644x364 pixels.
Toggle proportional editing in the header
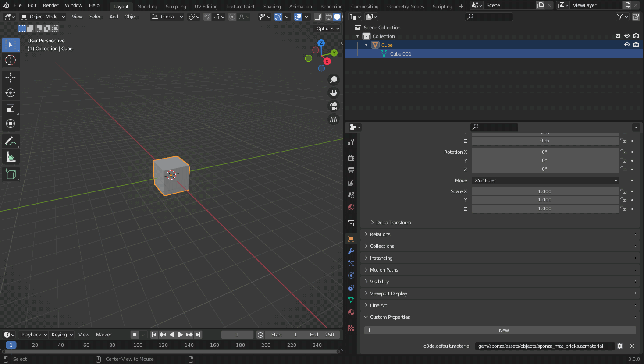point(232,16)
